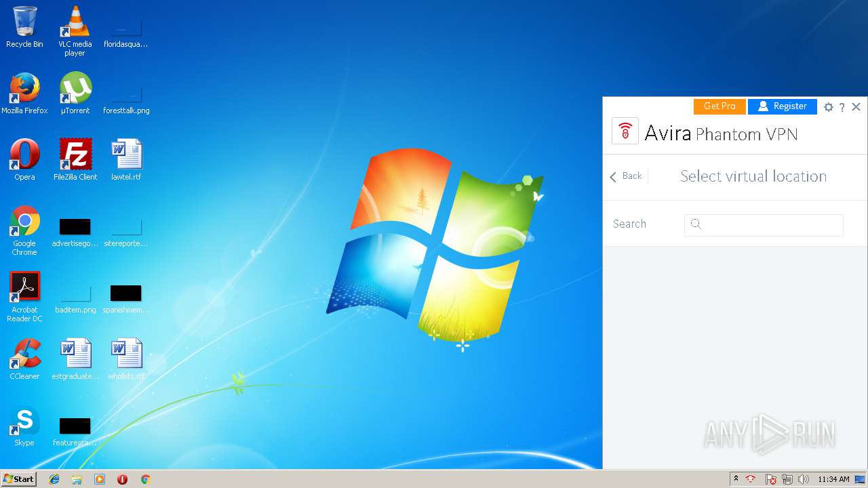This screenshot has width=868, height=488.
Task: Open Chrome from the taskbar
Action: (145, 479)
